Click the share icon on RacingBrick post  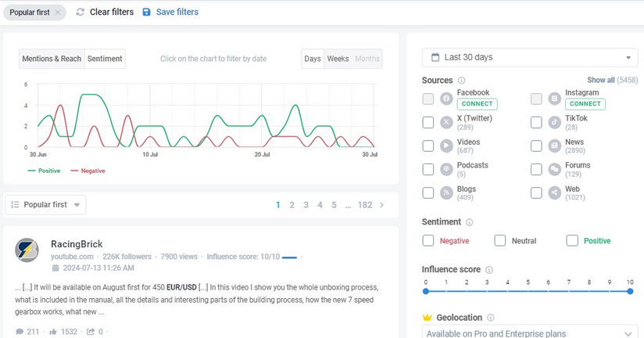91,332
